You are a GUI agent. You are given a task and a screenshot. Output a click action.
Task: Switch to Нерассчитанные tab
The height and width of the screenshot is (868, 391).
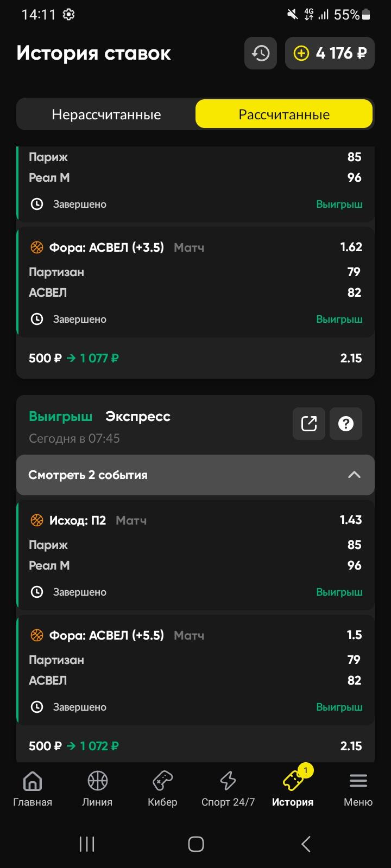(x=106, y=114)
